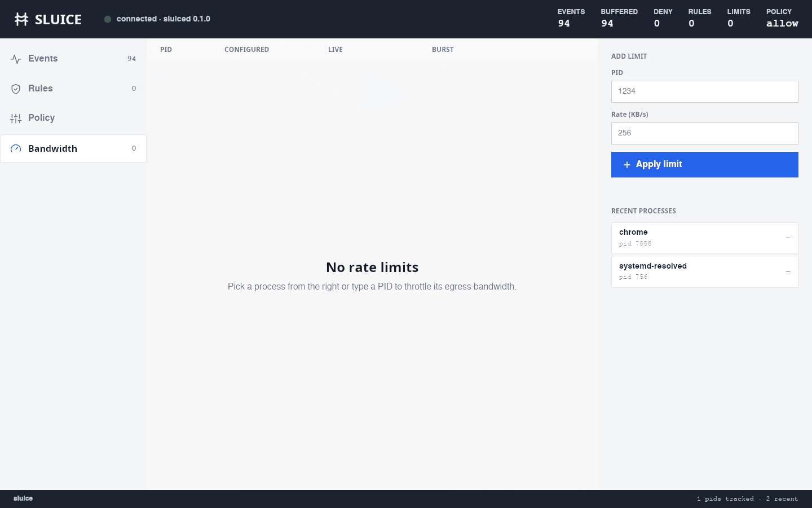812x508 pixels.
Task: Click the dash on systemd-resolved row
Action: (x=788, y=271)
